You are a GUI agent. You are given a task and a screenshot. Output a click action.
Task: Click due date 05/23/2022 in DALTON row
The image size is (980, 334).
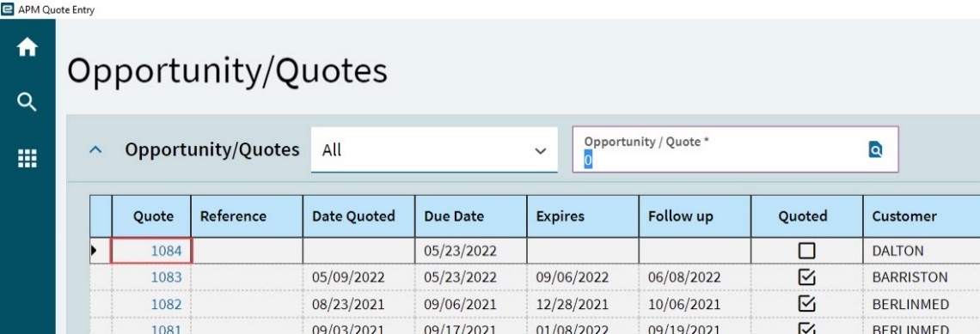click(470, 251)
